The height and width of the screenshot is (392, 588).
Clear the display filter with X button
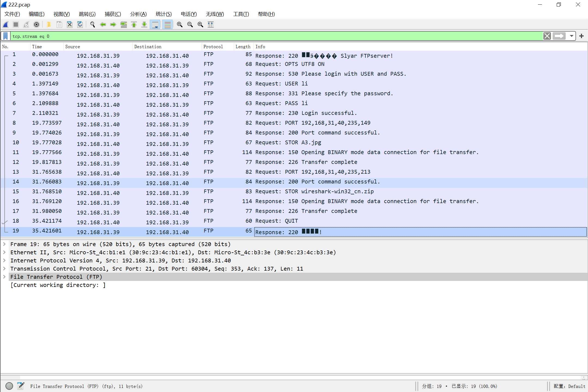point(547,36)
